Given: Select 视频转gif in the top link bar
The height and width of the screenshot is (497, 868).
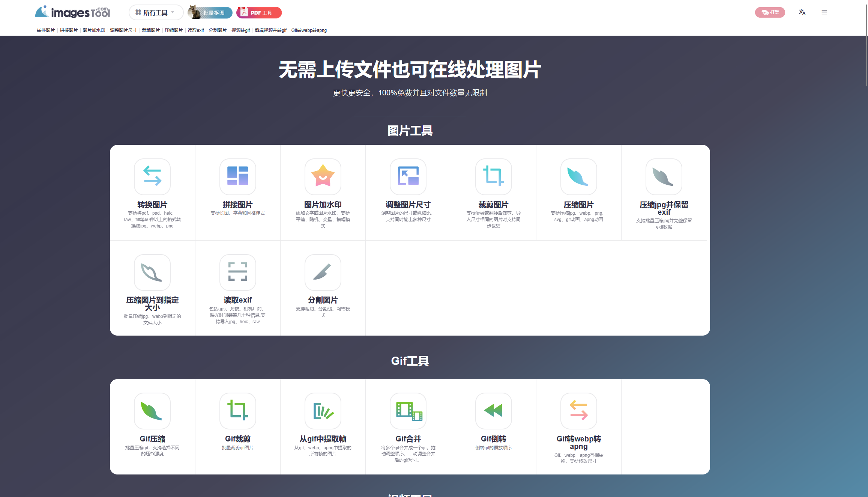Looking at the screenshot, I should click(x=240, y=30).
